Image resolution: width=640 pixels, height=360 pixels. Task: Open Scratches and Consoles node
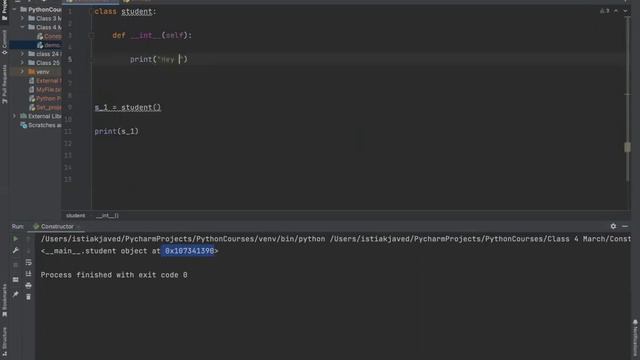point(41,125)
